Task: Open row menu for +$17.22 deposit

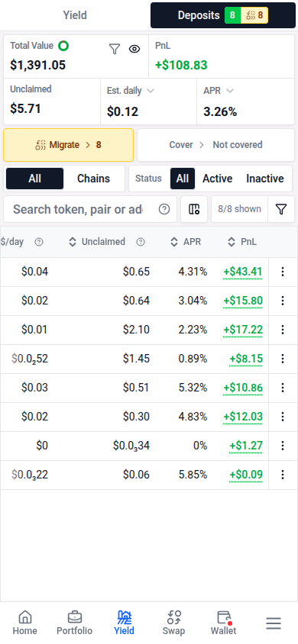Action: coord(283,330)
